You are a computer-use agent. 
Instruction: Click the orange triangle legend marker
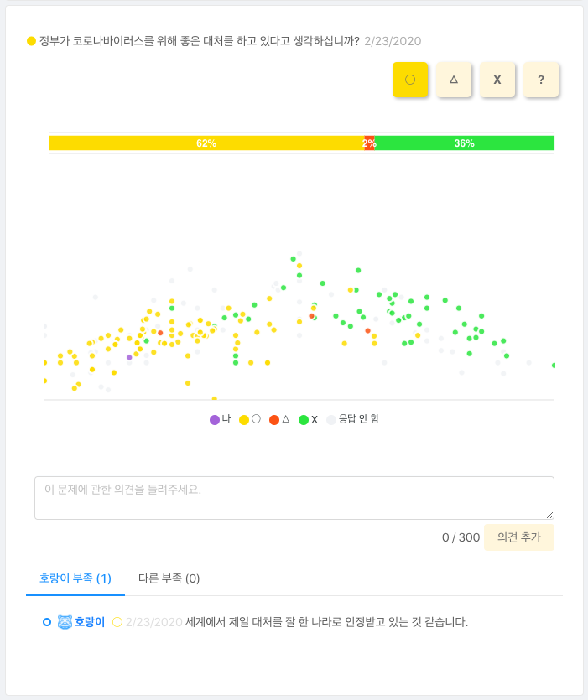pos(274,420)
